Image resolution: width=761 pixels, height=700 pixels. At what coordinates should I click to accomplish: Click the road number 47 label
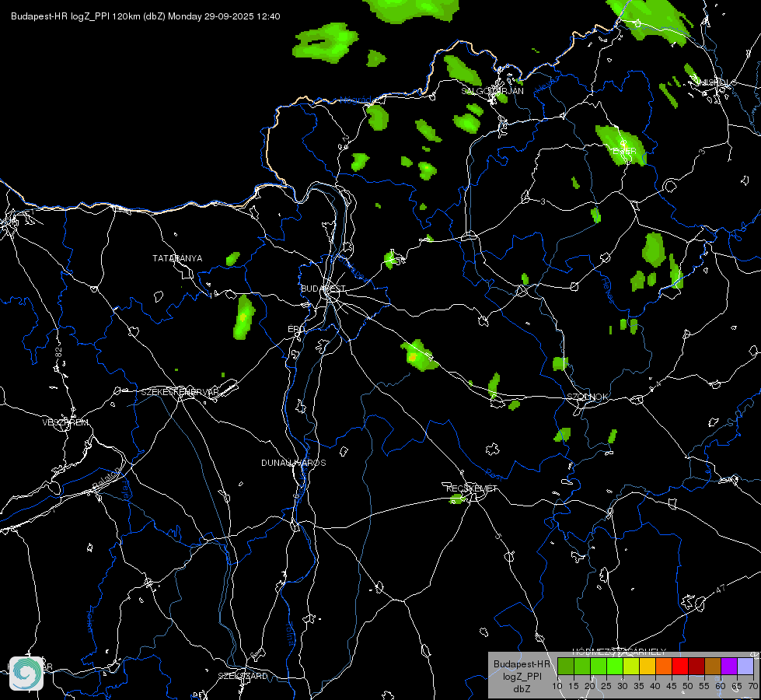coord(721,589)
